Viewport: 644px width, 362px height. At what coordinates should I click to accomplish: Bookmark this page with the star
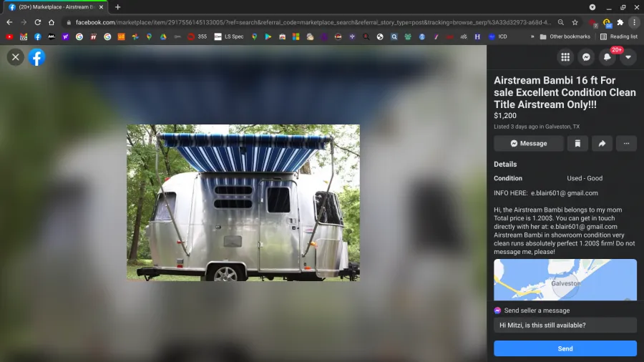click(x=575, y=22)
